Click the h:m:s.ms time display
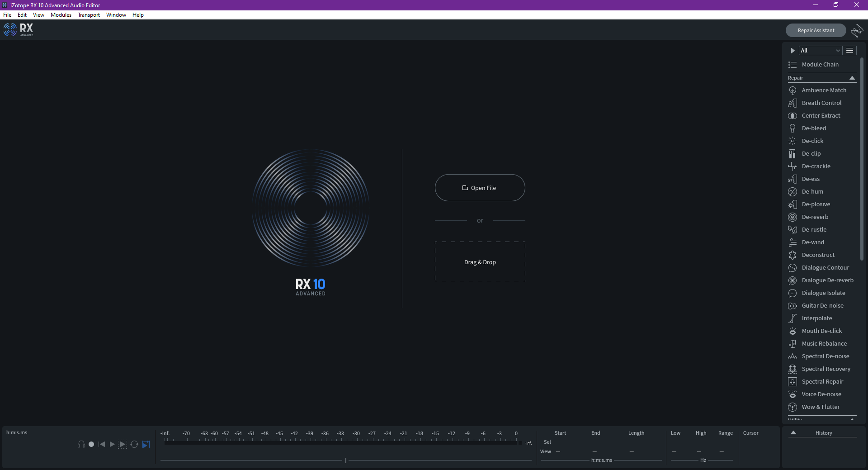The width and height of the screenshot is (868, 470). [17, 432]
